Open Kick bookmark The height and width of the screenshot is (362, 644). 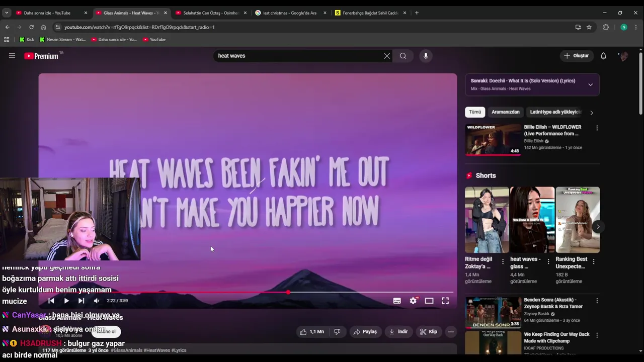(27, 39)
